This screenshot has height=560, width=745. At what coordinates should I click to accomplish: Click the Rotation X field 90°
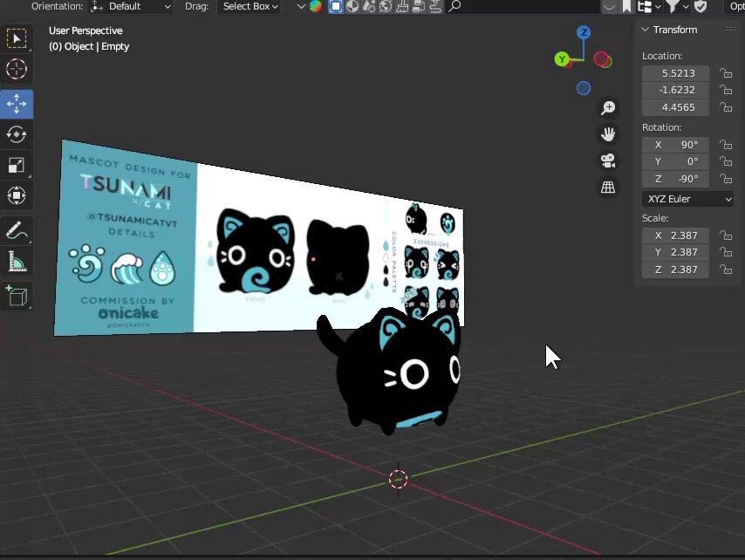[x=675, y=145]
